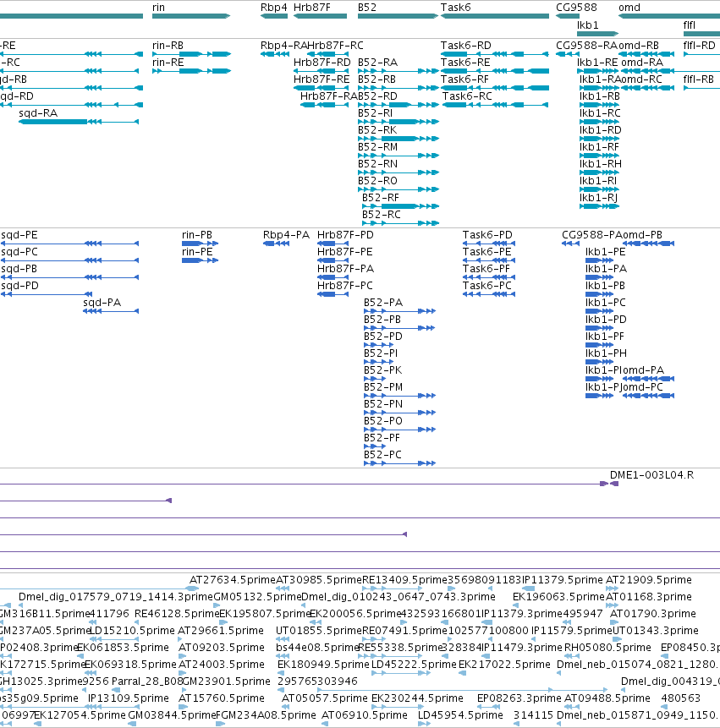Screen dimensions: 720x728
Task: Select protein Ikb1-PE
Action: coord(599,260)
